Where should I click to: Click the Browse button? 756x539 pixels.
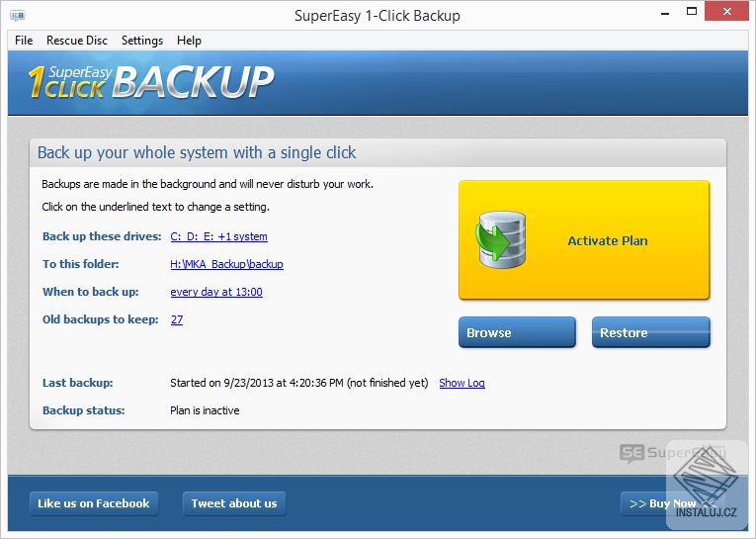point(517,332)
